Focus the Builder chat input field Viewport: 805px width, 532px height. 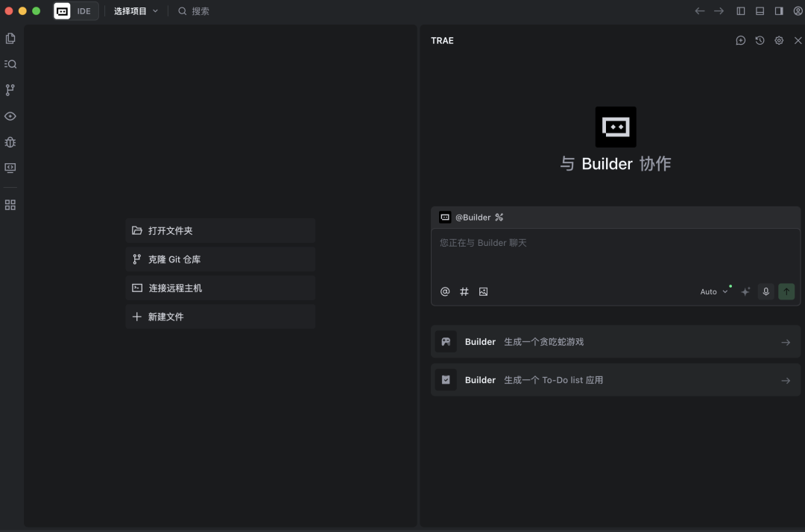[x=615, y=257]
